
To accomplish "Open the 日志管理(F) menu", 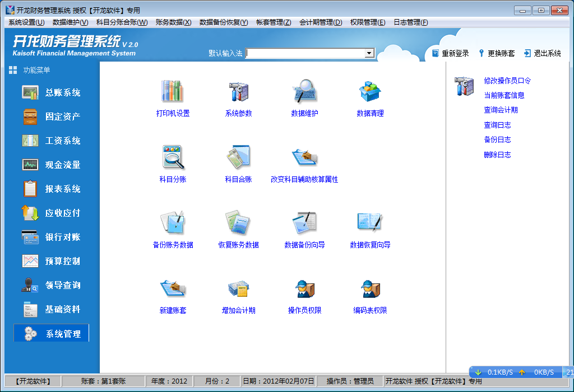I will click(x=411, y=22).
